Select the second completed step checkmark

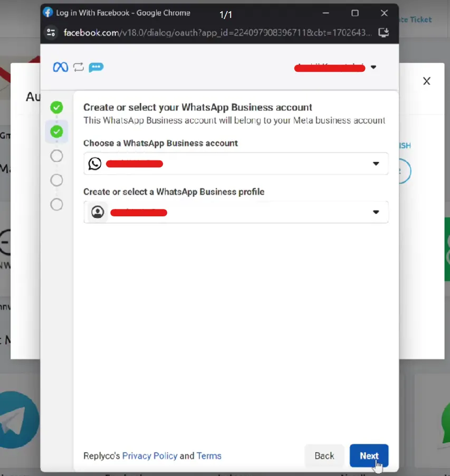pyautogui.click(x=56, y=131)
